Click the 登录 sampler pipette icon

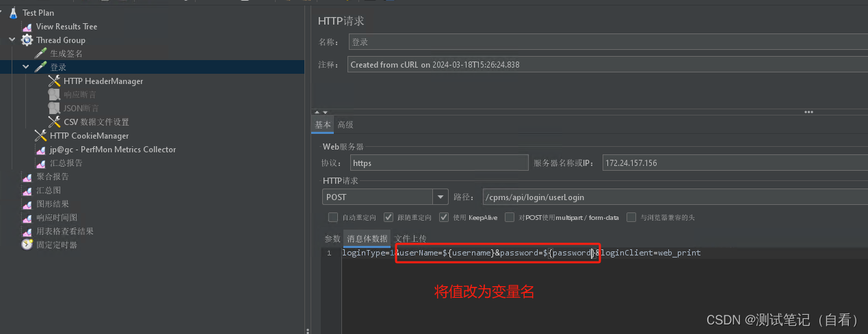(40, 67)
